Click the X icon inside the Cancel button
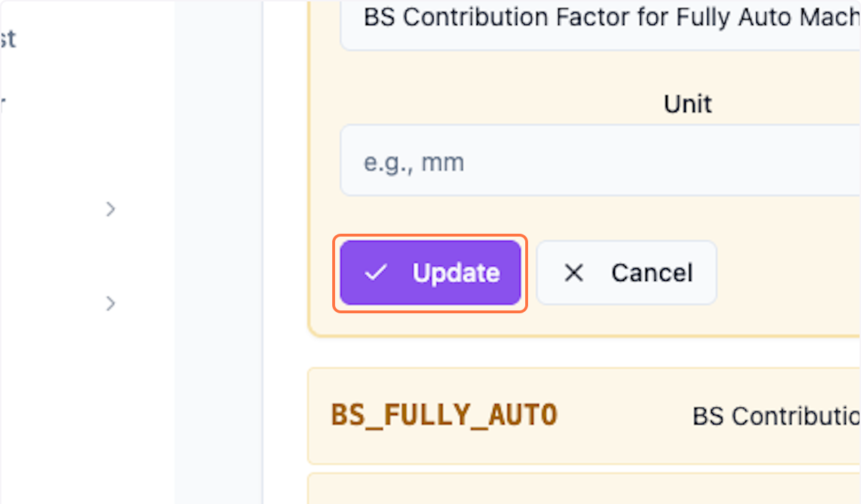Viewport: 861px width, 504px height. pyautogui.click(x=573, y=272)
